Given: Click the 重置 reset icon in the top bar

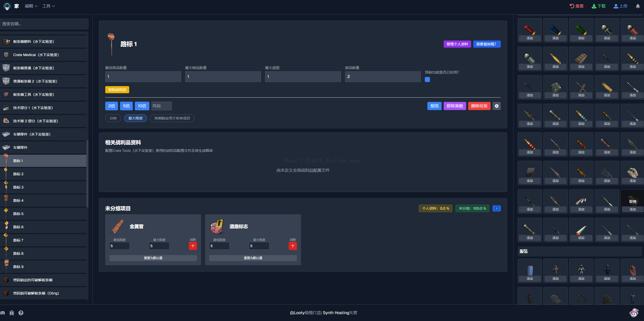Looking at the screenshot, I should point(576,6).
